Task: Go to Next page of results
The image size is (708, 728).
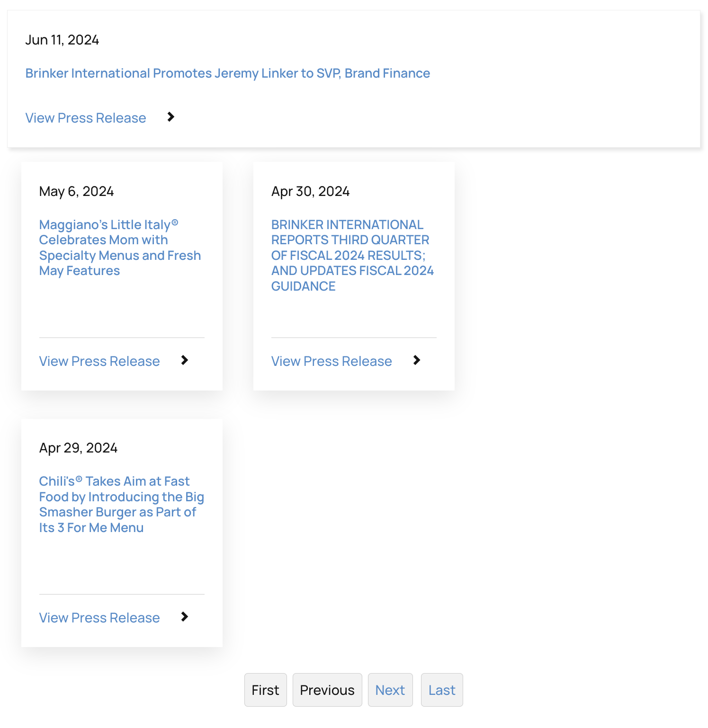Action: coord(390,690)
